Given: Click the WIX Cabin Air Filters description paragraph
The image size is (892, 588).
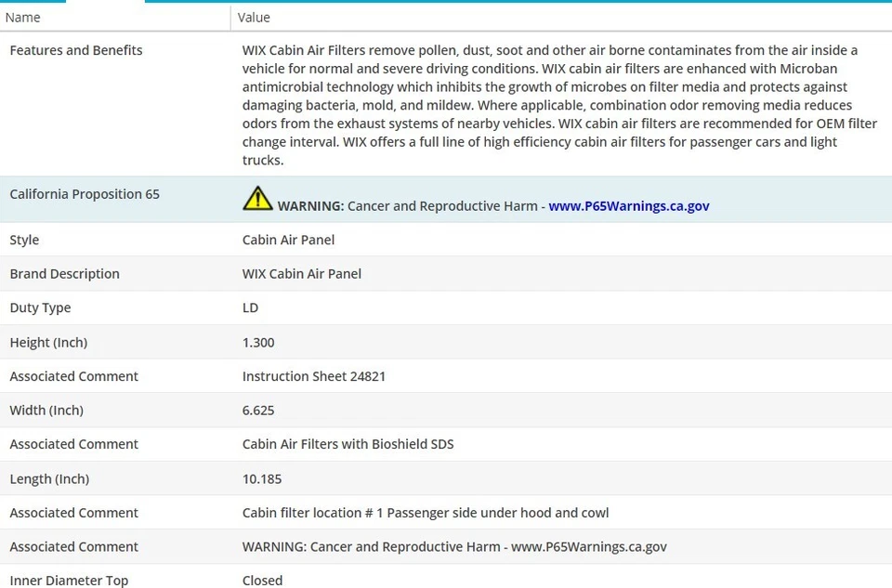Looking at the screenshot, I should [x=559, y=105].
